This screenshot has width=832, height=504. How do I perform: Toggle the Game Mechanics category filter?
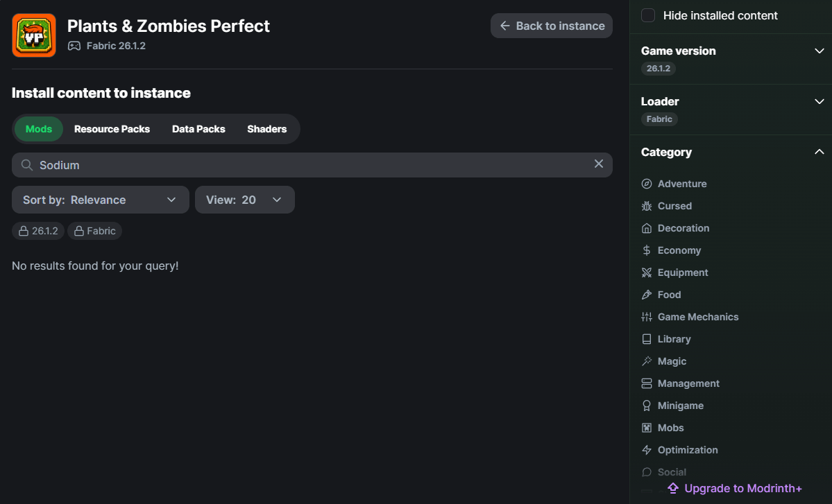(x=697, y=317)
